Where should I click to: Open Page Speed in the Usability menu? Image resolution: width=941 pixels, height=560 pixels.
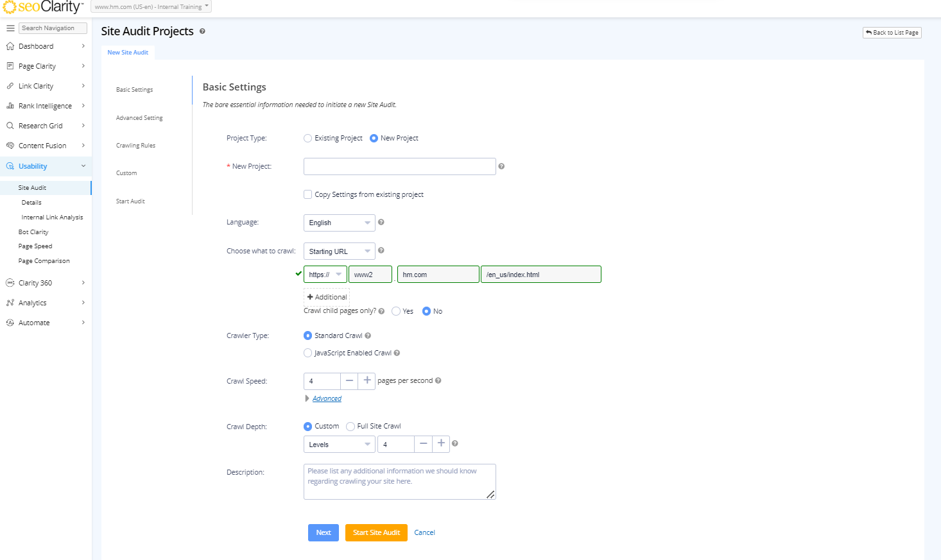35,246
